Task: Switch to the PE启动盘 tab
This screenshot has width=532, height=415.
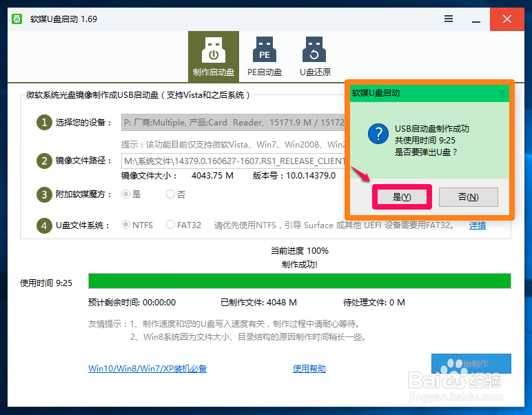Action: [x=265, y=57]
